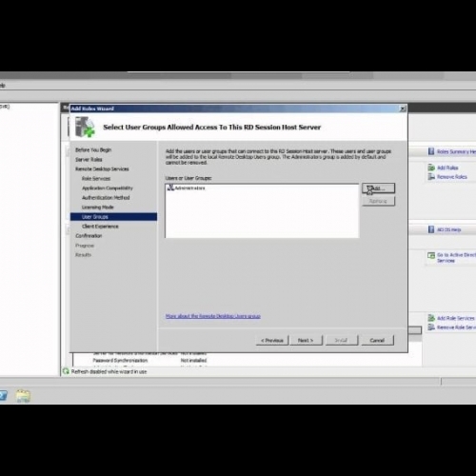This screenshot has width=476, height=476.
Task: Select Administrators group in the list
Action: tap(187, 188)
